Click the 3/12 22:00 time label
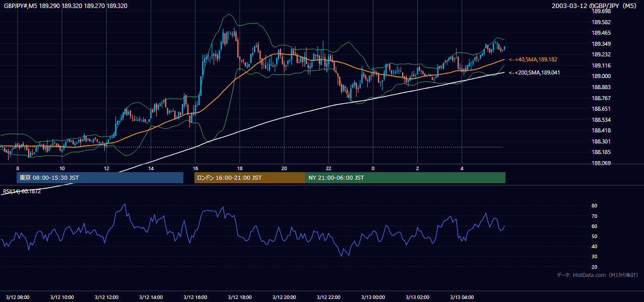 point(329,297)
